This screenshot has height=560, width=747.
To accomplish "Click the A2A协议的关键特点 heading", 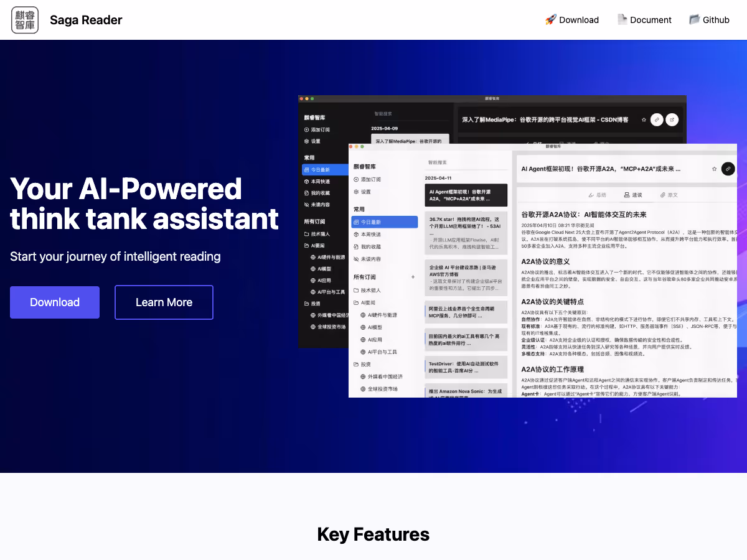I will pyautogui.click(x=553, y=301).
